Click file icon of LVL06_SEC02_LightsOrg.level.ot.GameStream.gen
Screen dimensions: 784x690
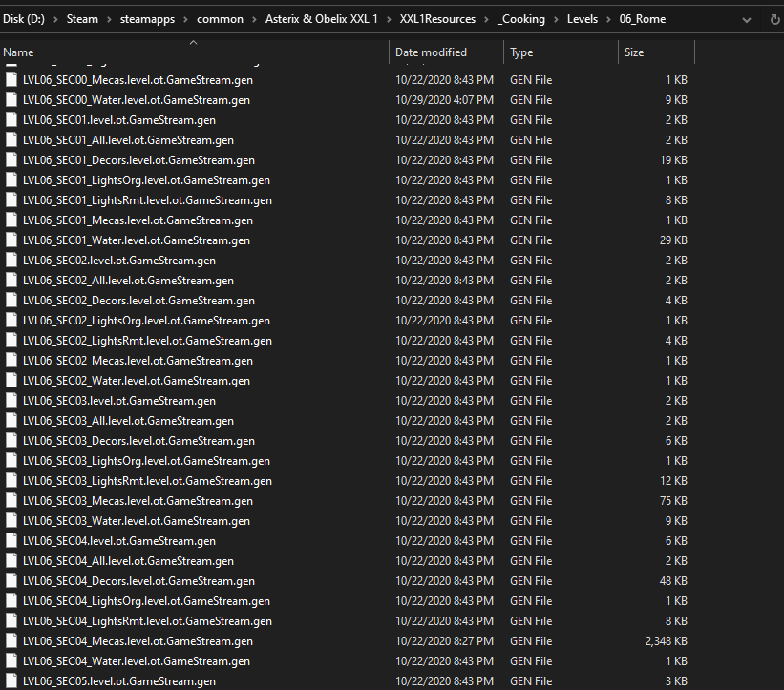[x=11, y=321]
